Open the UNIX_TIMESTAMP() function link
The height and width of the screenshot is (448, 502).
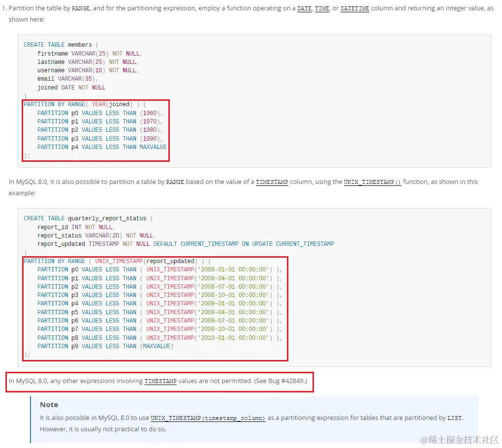click(373, 182)
